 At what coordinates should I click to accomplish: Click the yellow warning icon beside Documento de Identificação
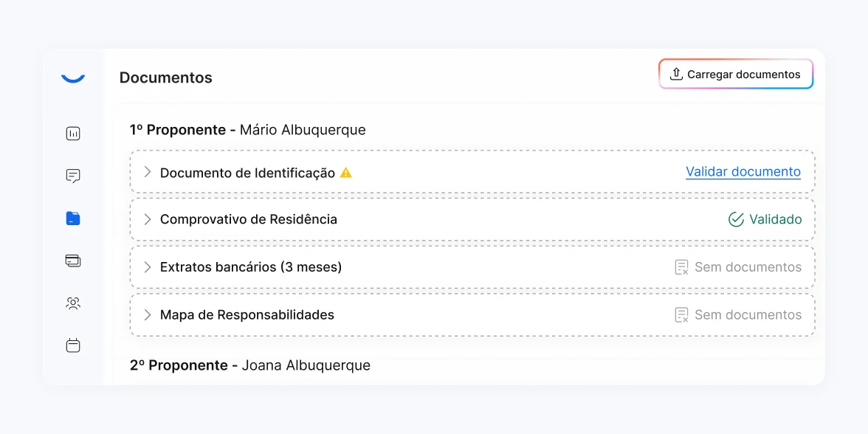pyautogui.click(x=345, y=173)
